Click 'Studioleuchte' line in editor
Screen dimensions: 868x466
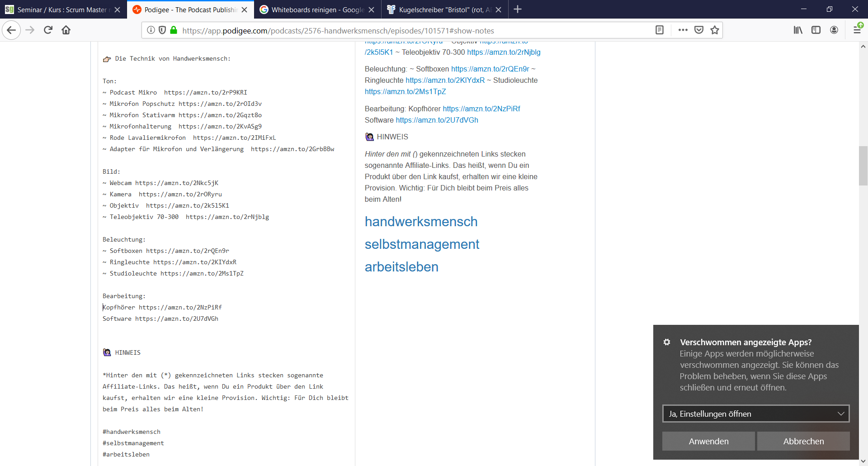(x=173, y=273)
